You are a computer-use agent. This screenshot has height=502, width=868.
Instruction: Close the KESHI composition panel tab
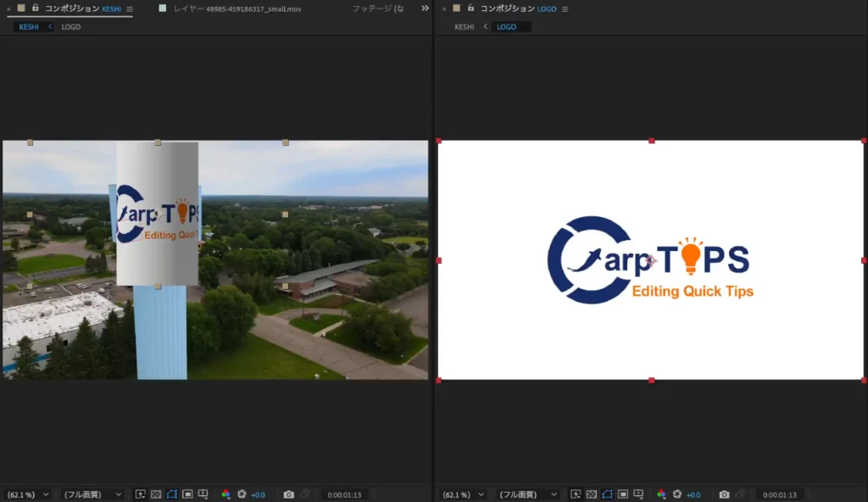tap(8, 8)
